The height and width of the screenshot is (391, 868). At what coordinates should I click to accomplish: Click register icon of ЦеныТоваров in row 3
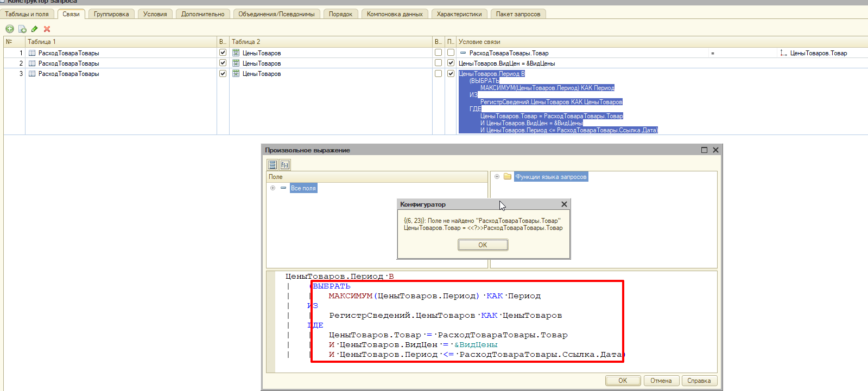236,73
